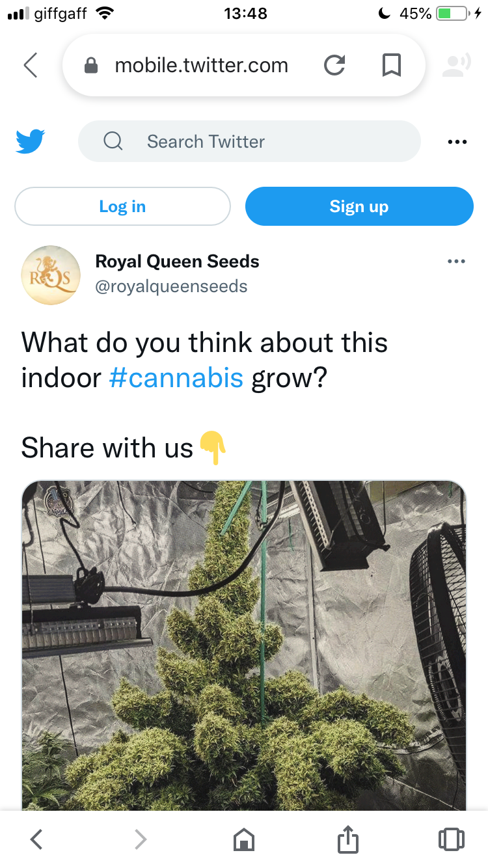This screenshot has height=868, width=488.
Task: Go back using the top-left chevron
Action: tap(30, 65)
